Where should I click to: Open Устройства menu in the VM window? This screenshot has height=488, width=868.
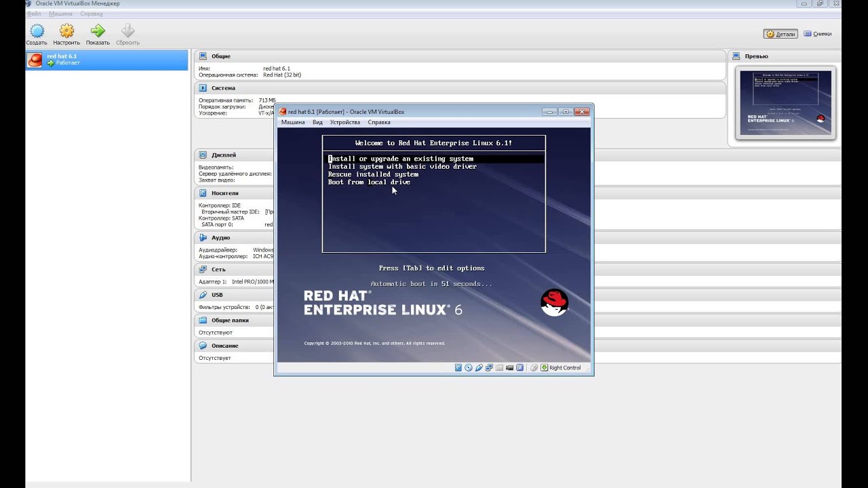coord(345,123)
